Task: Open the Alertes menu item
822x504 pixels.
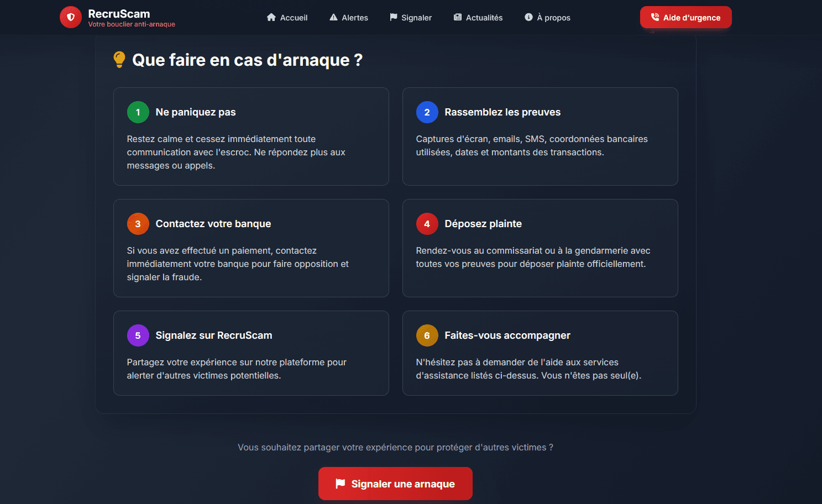Action: pyautogui.click(x=349, y=18)
